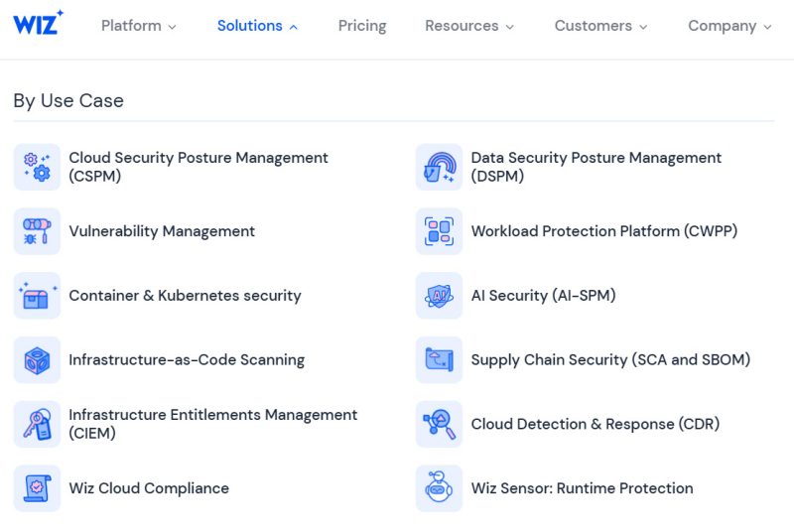Screen dimensions: 794x532
Task: Click the Infrastructure Entitlements Management keys icon
Action: [37, 424]
